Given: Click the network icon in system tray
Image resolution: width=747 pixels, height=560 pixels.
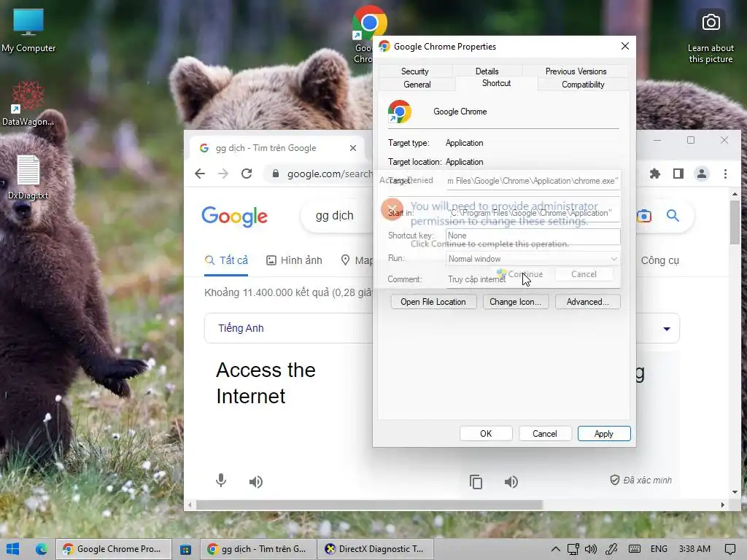Looking at the screenshot, I should [573, 549].
